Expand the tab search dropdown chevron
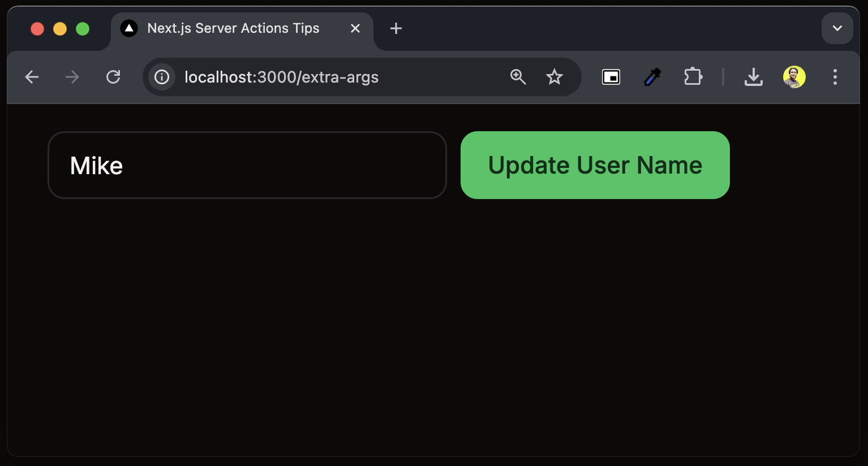 pyautogui.click(x=837, y=28)
